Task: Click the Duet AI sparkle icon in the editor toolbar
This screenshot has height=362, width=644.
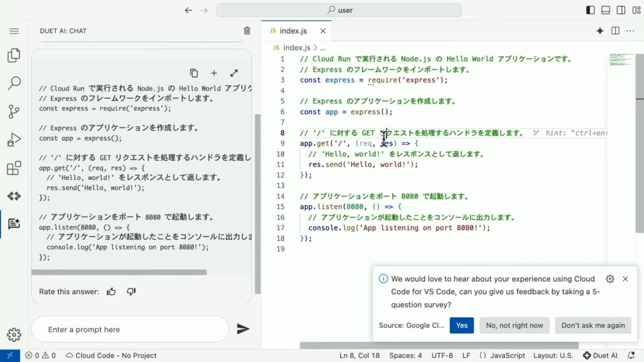Action: (600, 31)
